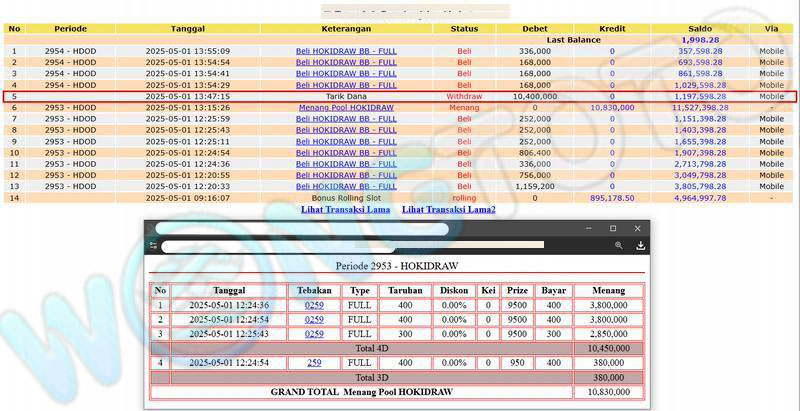Open Beli HOKIDRAW link at 13:54:29

346,85
